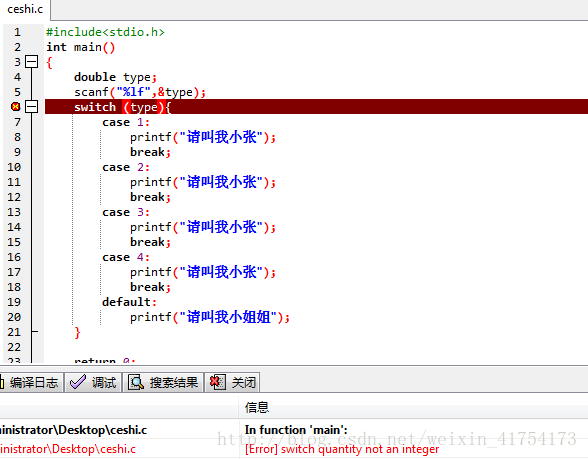Click the magnifier icon on the 搜索结果 tab
Screen dimensions: 588x459
tap(136, 382)
